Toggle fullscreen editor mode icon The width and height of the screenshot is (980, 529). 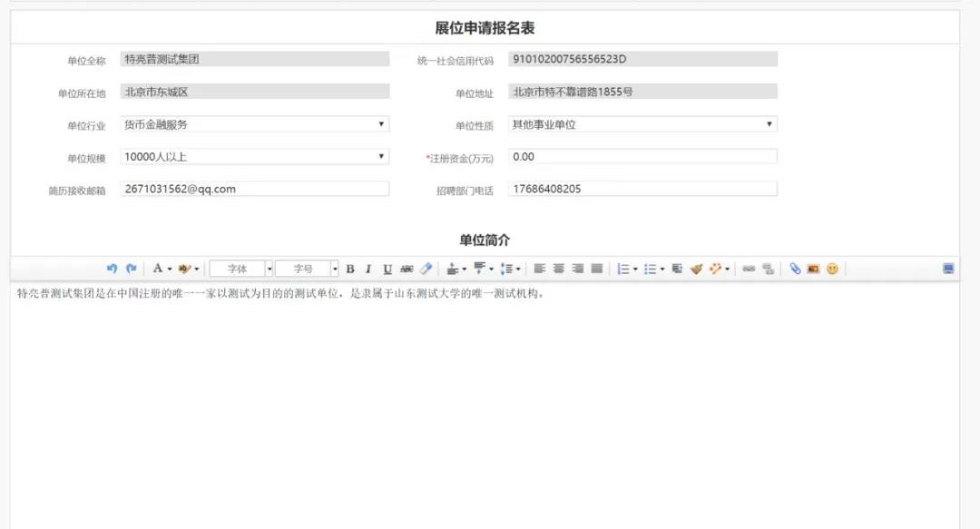pyautogui.click(x=948, y=269)
